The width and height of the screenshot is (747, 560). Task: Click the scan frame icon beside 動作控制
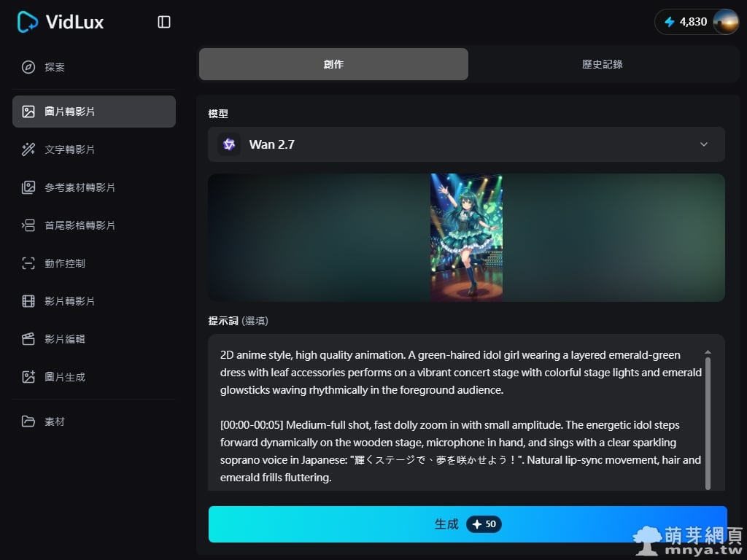click(x=28, y=263)
